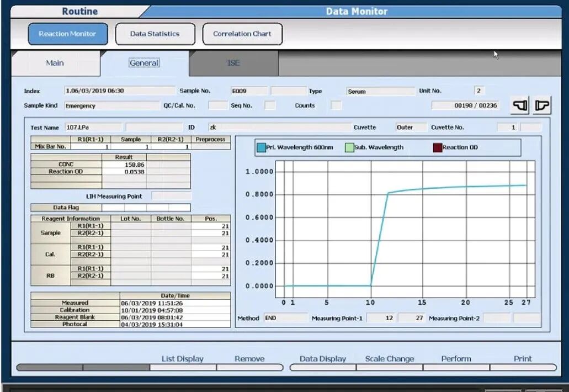Open the Data Statistics view
The height and width of the screenshot is (392, 569).
click(x=155, y=34)
